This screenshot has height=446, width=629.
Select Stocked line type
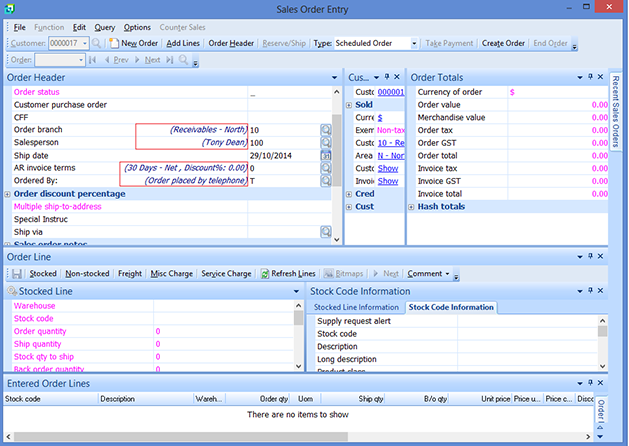pyautogui.click(x=43, y=274)
